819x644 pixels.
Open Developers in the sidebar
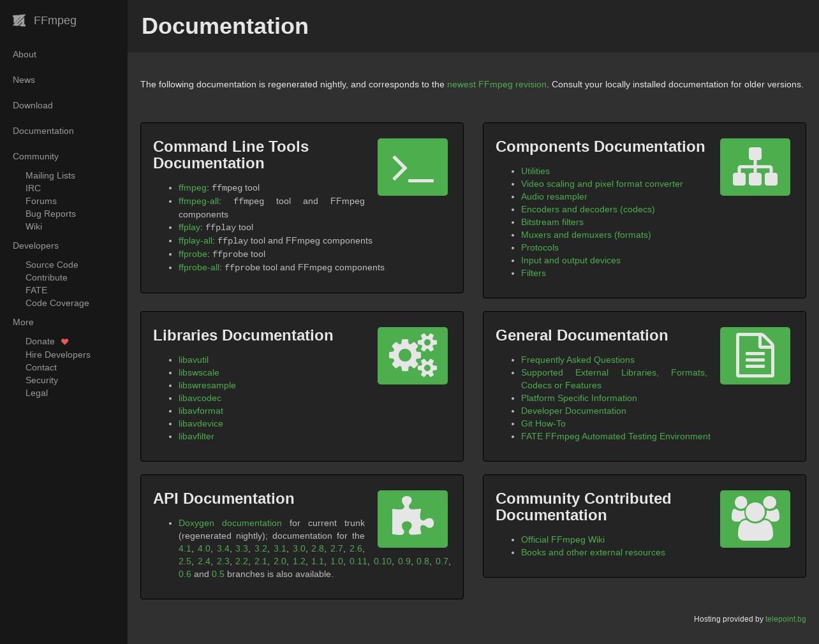(x=36, y=245)
